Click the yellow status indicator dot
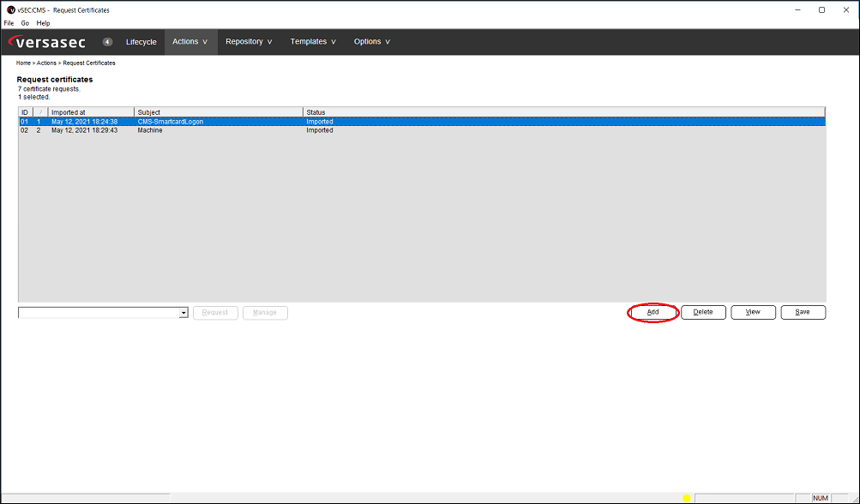Image resolution: width=860 pixels, height=504 pixels. [686, 498]
